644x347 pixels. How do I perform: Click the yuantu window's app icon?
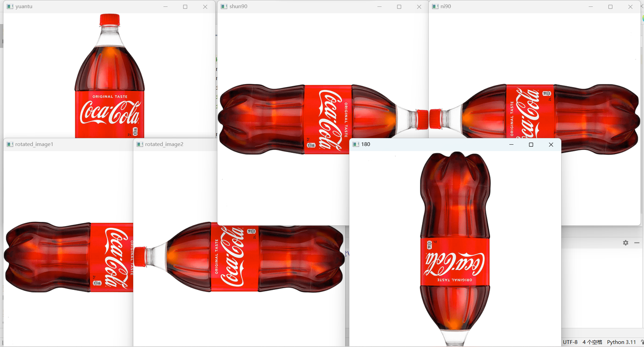pos(10,6)
